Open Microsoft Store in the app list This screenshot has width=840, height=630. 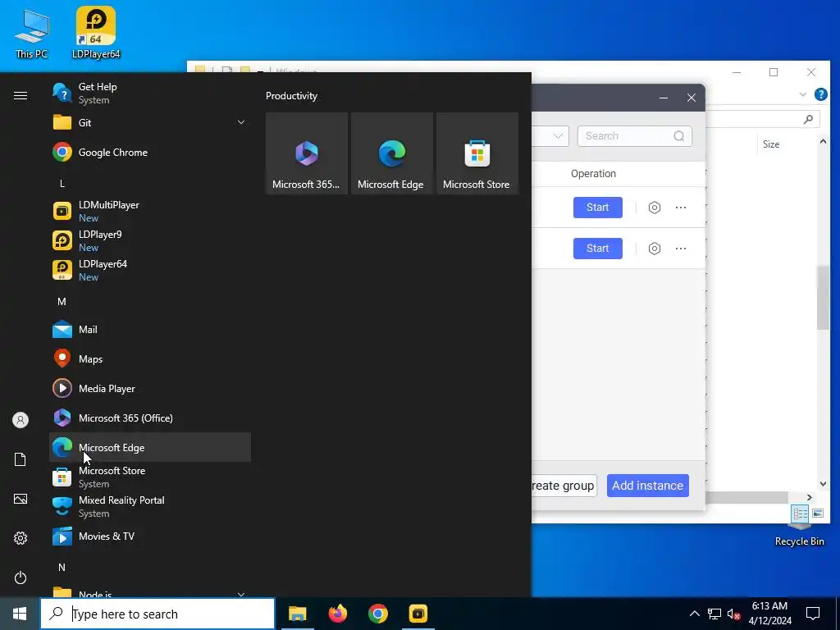150,477
